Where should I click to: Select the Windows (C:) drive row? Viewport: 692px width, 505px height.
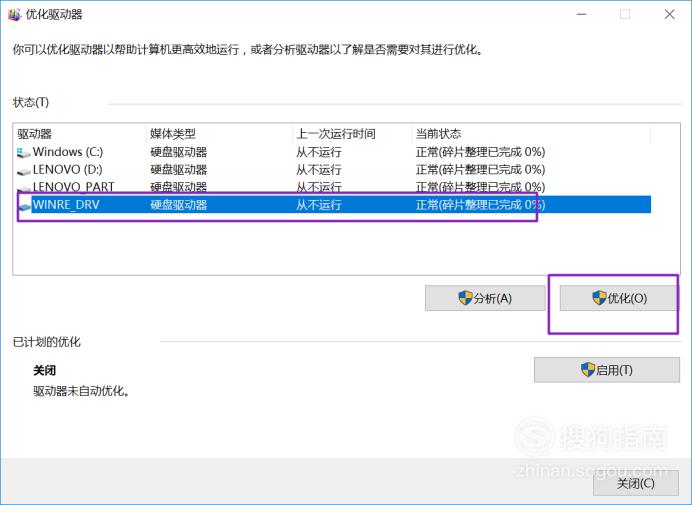[333, 152]
